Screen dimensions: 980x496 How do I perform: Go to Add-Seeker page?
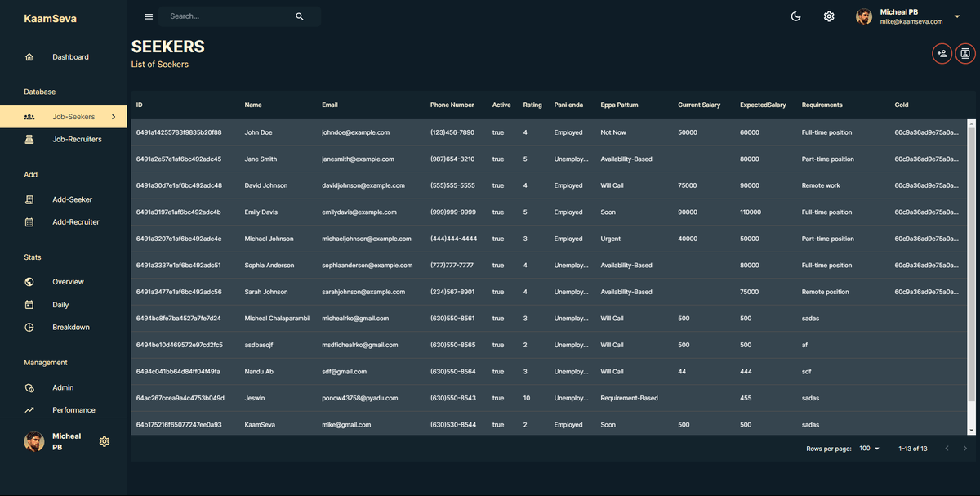point(72,200)
